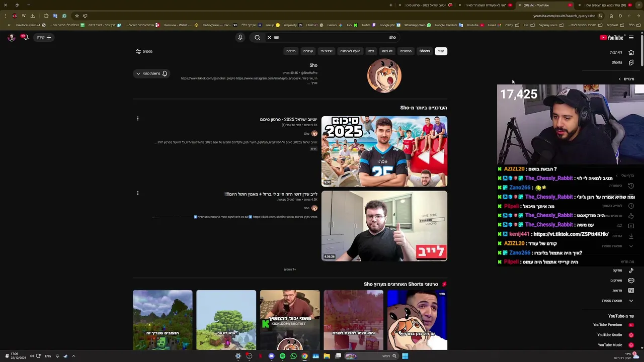The width and height of the screenshot is (644, 362).
Task: Expand the subscriptions (מינויים) section chevron
Action: click(x=620, y=79)
